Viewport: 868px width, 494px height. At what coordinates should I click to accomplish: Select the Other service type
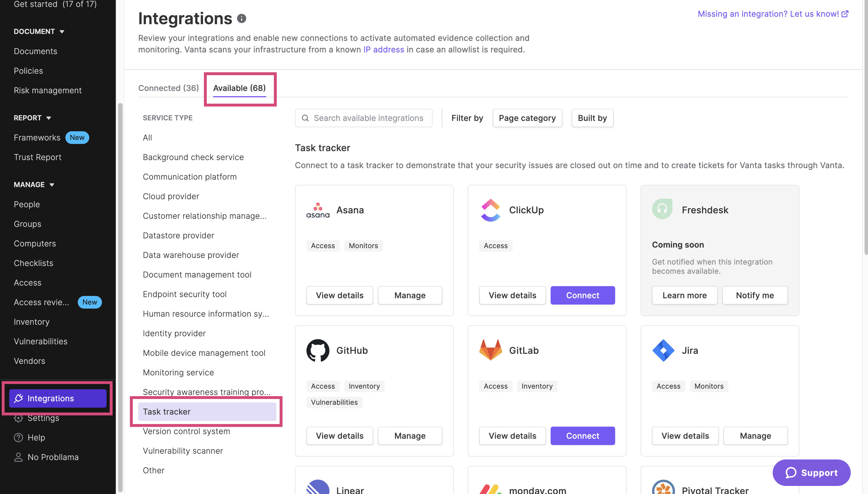point(153,470)
